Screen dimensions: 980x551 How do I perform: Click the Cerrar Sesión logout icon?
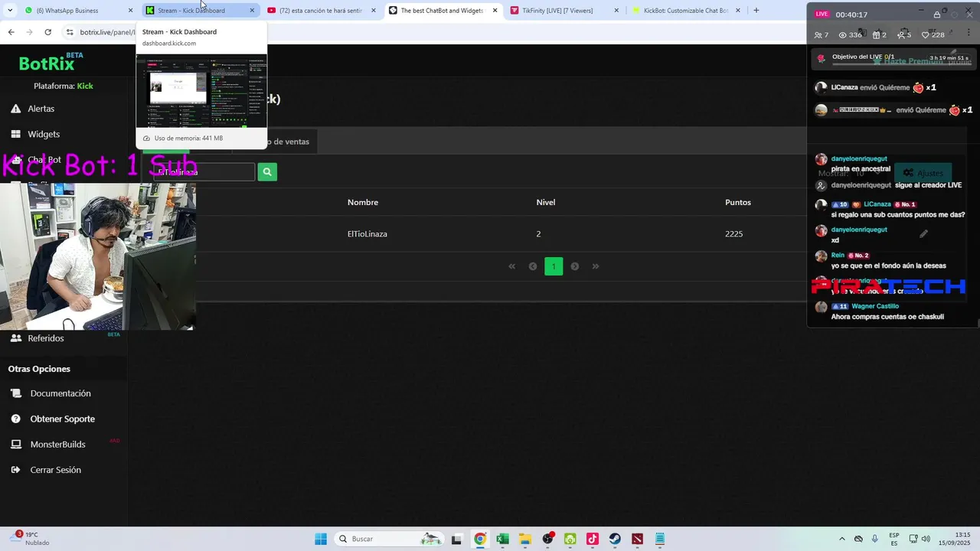[x=16, y=470]
